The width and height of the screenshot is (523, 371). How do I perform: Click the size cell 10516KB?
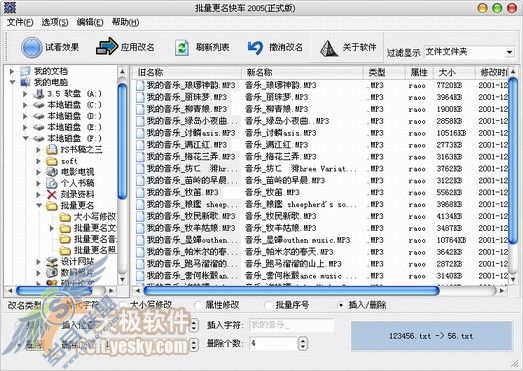tap(451, 133)
